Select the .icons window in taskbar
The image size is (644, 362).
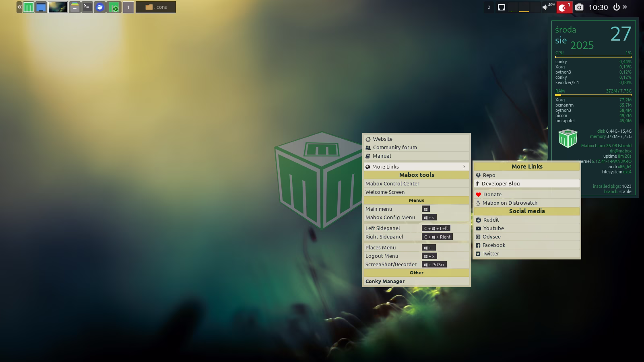156,7
